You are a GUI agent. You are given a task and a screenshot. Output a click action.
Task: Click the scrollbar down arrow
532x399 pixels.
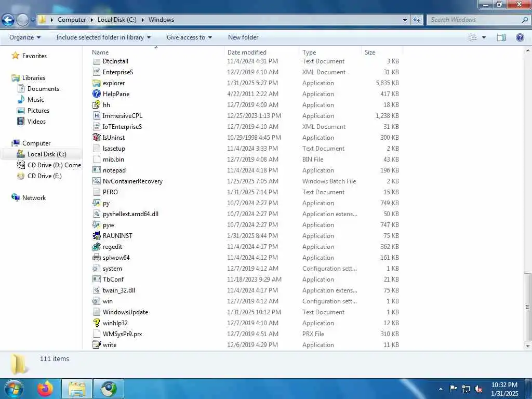click(527, 346)
